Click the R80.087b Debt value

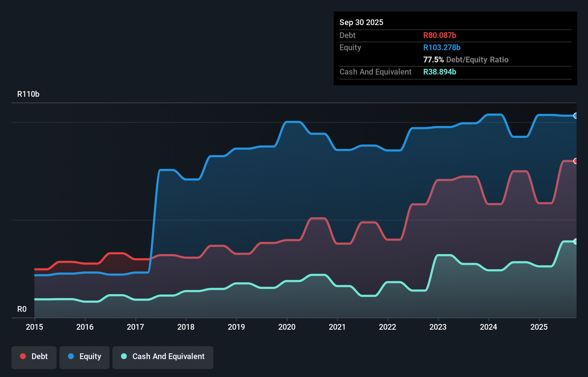click(440, 35)
